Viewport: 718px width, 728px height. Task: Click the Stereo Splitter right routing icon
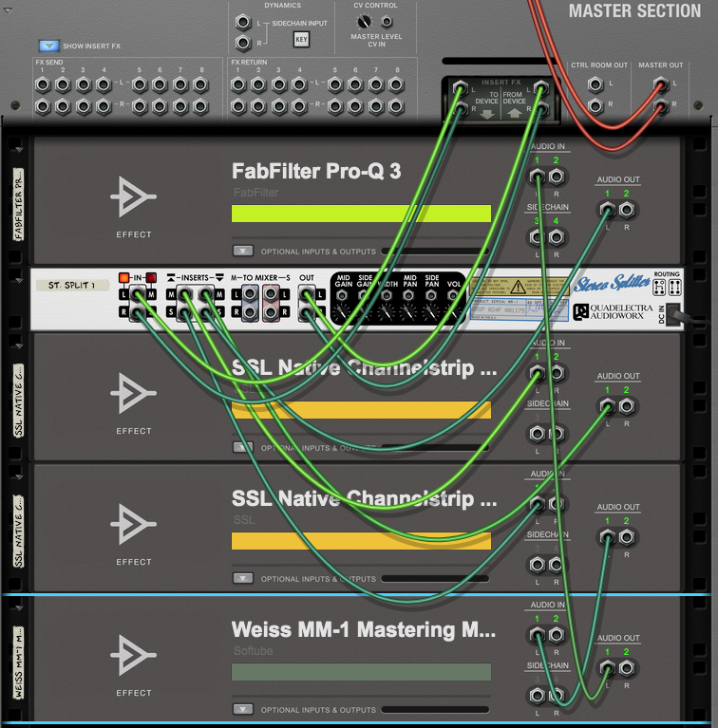(675, 288)
